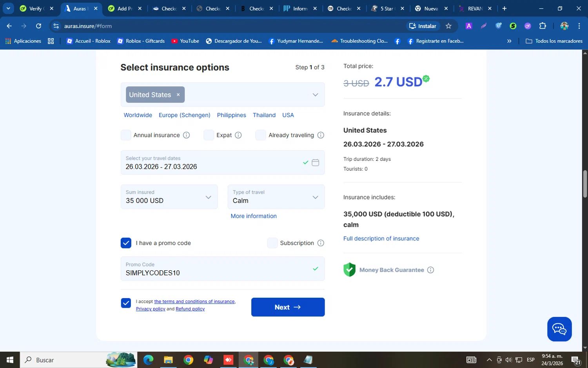Show Expat info tooltip icon
This screenshot has width=588, height=368.
(238, 135)
